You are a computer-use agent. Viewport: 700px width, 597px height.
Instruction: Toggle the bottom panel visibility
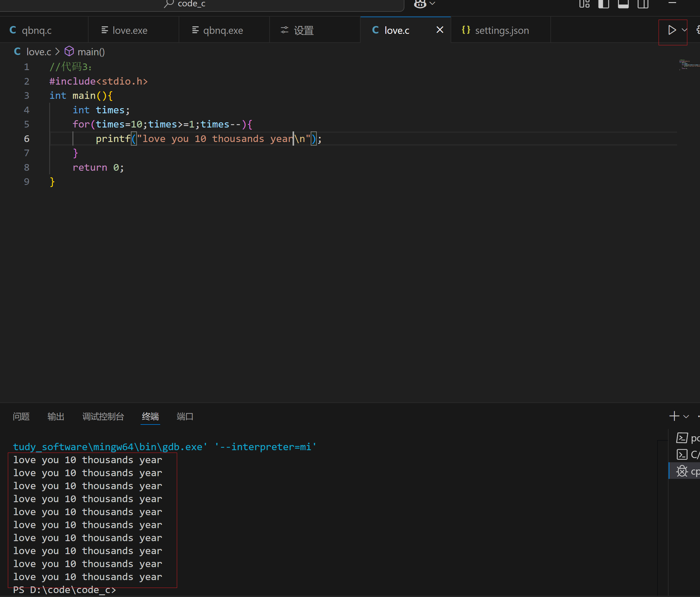tap(623, 4)
